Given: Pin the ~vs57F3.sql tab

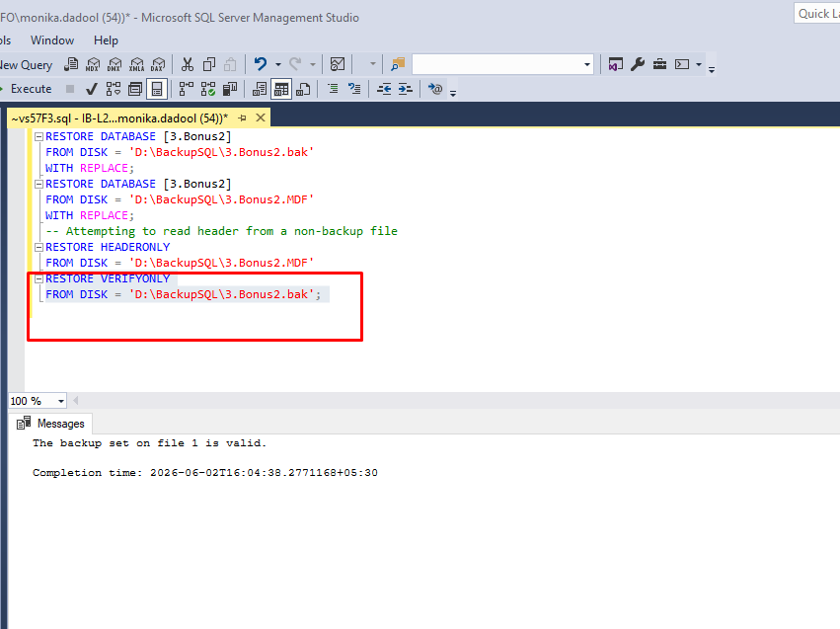Looking at the screenshot, I should tap(242, 118).
